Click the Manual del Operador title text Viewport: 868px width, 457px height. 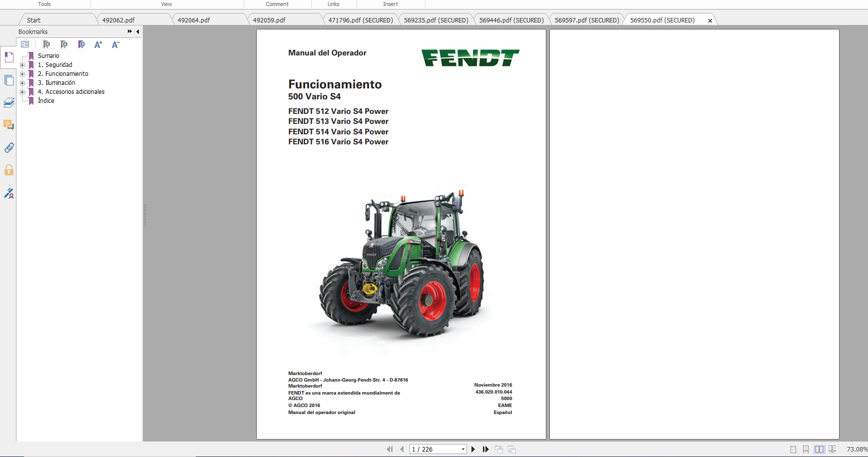[327, 53]
